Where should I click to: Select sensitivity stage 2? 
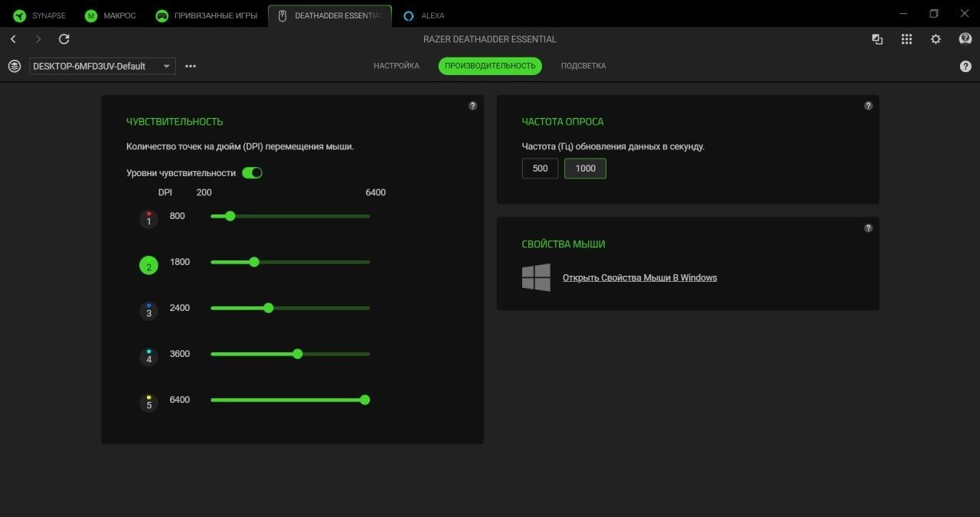coord(149,266)
